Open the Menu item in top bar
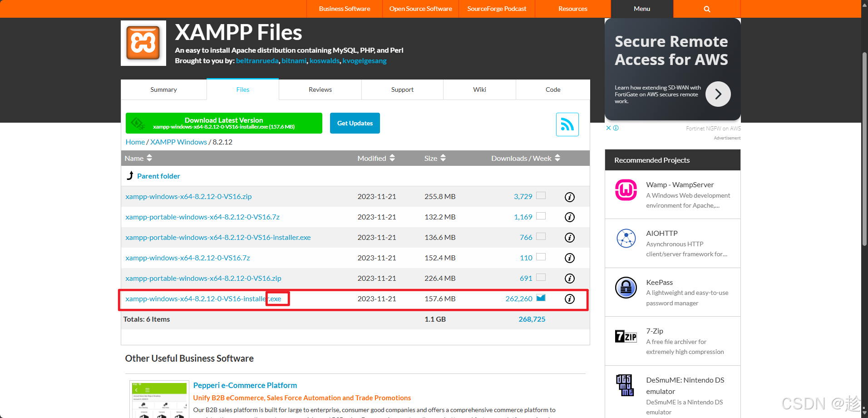The width and height of the screenshot is (868, 418). (x=642, y=9)
